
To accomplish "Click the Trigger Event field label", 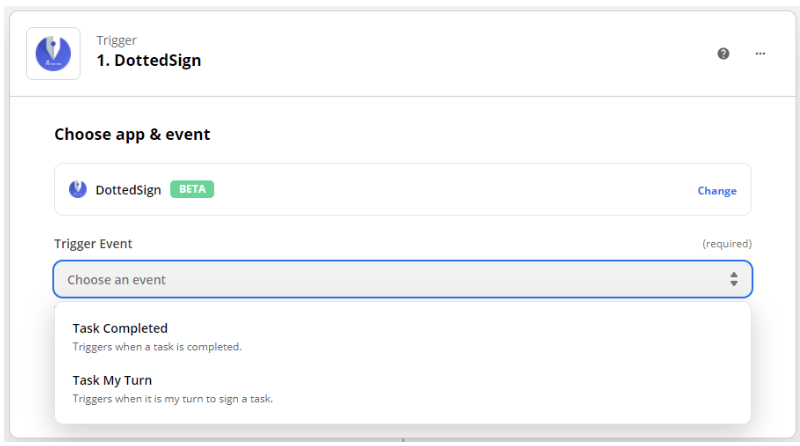I will 93,244.
